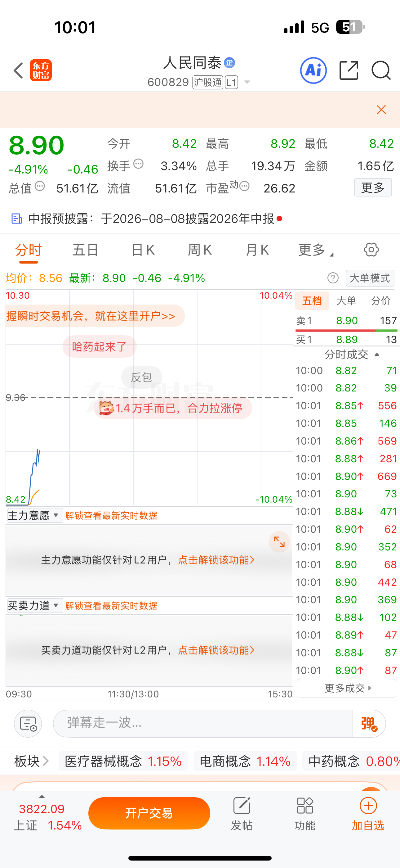Select the 大单 tab
This screenshot has height=868, width=400.
[346, 301]
